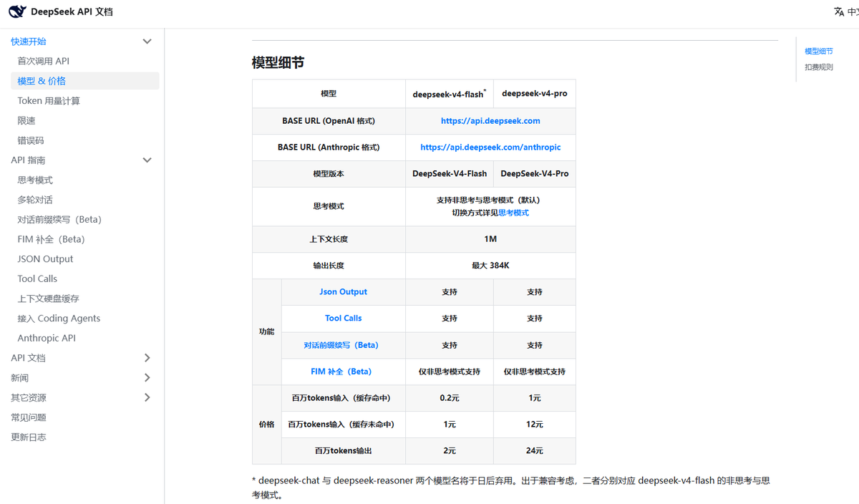Open the 更新日志 page
The height and width of the screenshot is (504, 859).
coord(29,437)
